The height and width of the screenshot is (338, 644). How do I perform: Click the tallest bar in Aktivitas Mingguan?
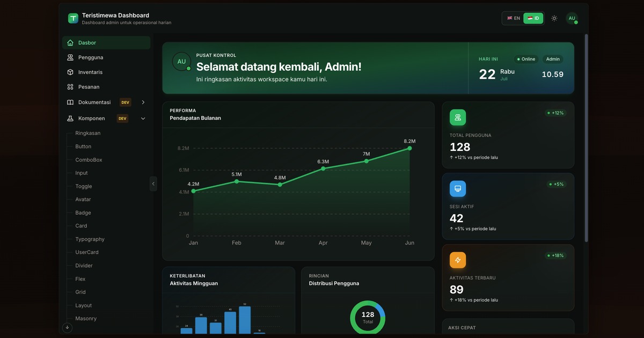pyautogui.click(x=245, y=320)
